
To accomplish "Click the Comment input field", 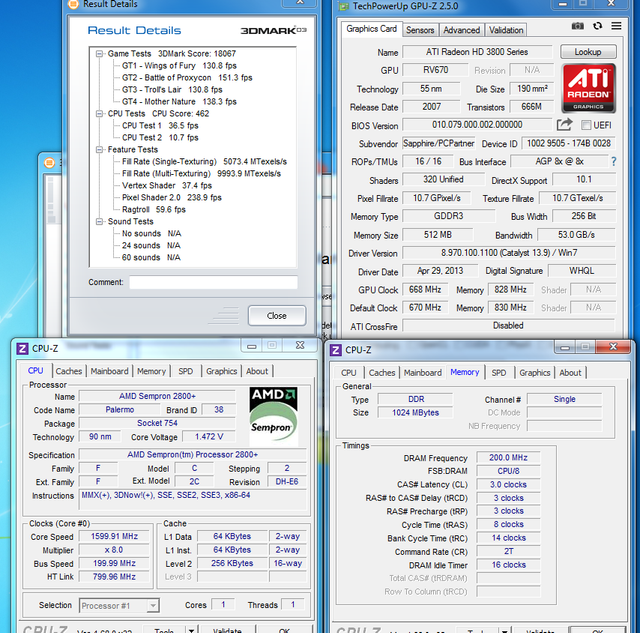I will [213, 282].
